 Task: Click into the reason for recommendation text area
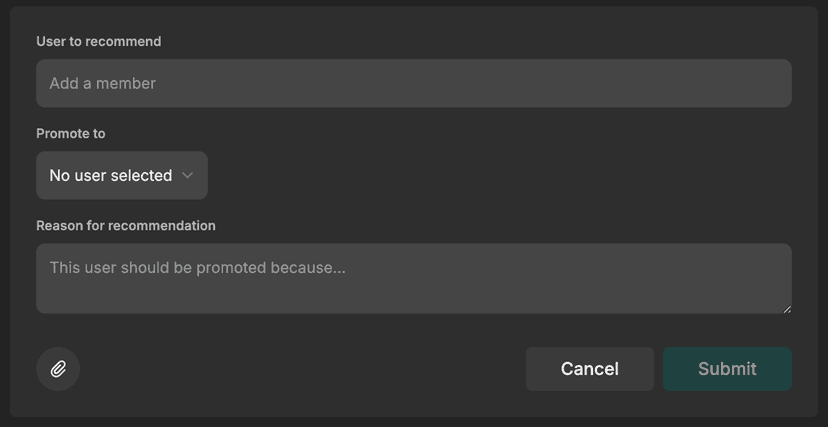(413, 278)
